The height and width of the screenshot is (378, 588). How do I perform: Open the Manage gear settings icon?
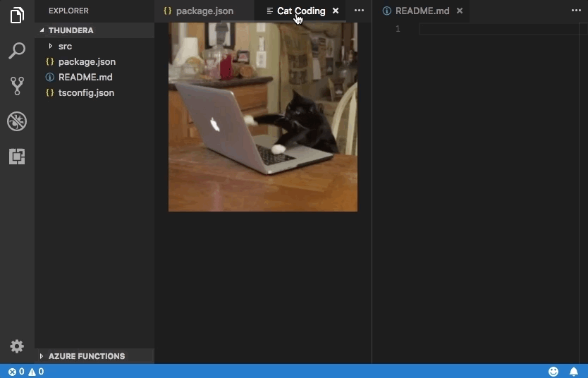coord(17,346)
